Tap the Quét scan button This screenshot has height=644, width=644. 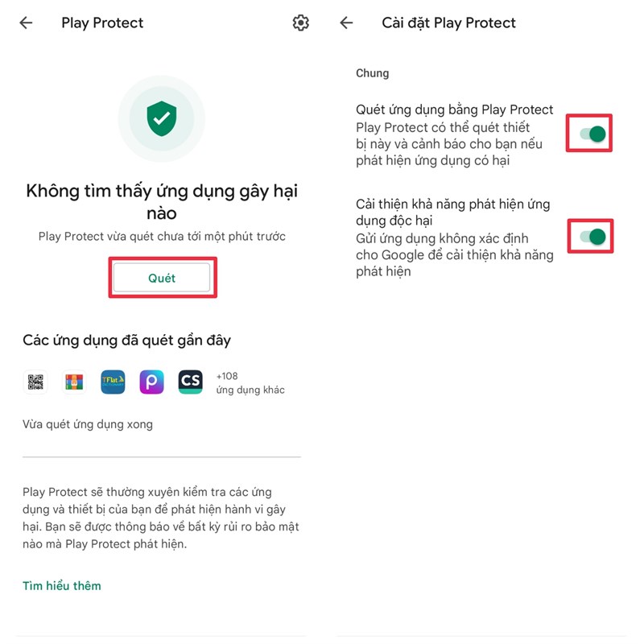[162, 278]
